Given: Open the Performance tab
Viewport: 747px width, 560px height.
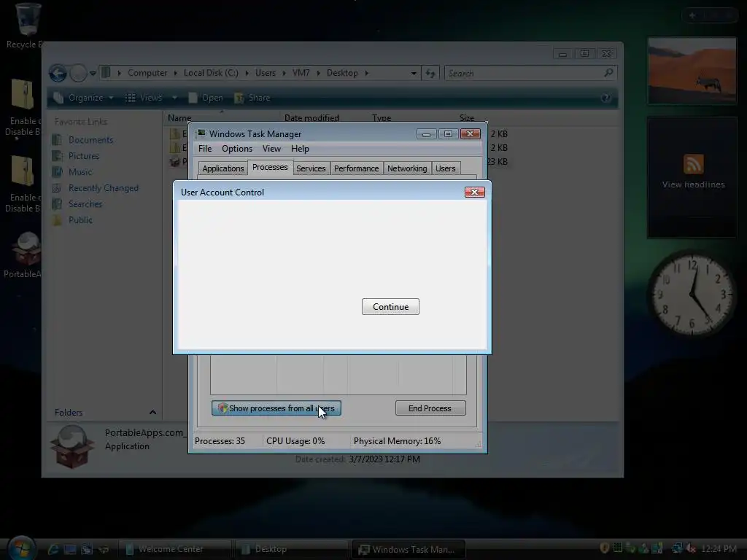Looking at the screenshot, I should (356, 168).
